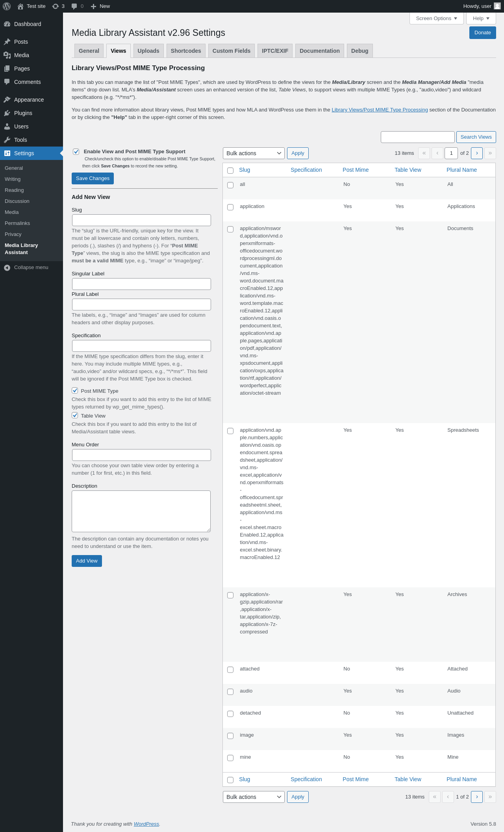The height and width of the screenshot is (832, 504).
Task: Uncheck the Post MIME Type checkbox
Action: pyautogui.click(x=75, y=390)
